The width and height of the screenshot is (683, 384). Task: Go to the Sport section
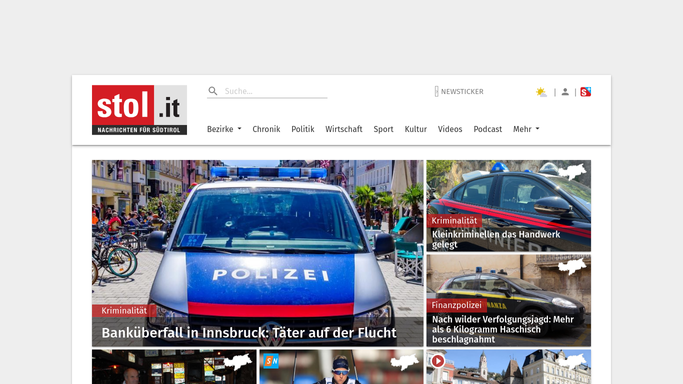[x=383, y=129]
